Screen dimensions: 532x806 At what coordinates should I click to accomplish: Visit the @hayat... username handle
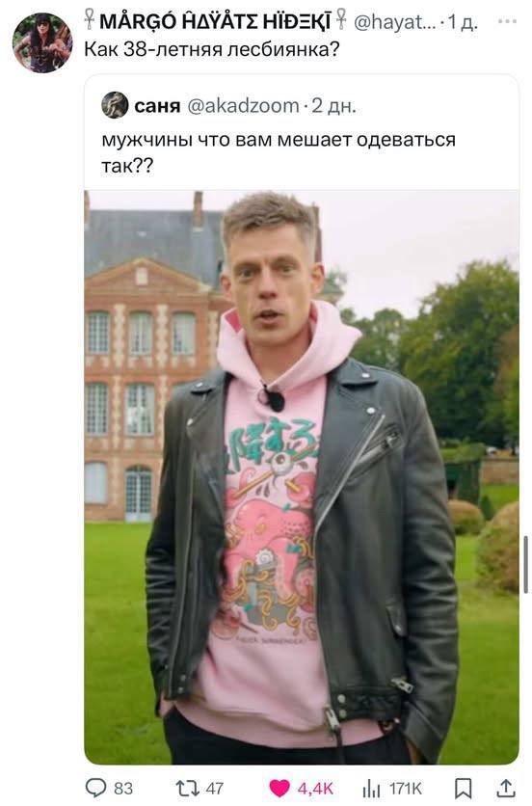(x=396, y=22)
